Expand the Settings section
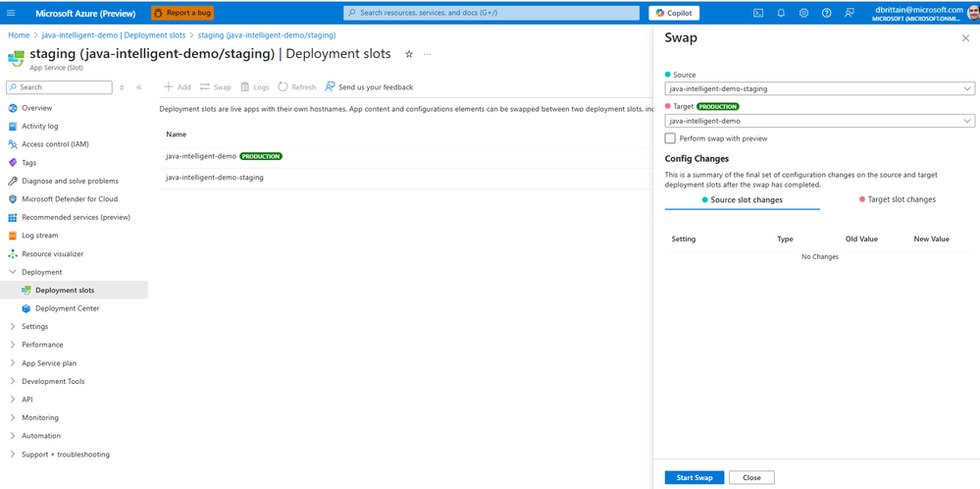The width and height of the screenshot is (980, 489). pos(13,326)
